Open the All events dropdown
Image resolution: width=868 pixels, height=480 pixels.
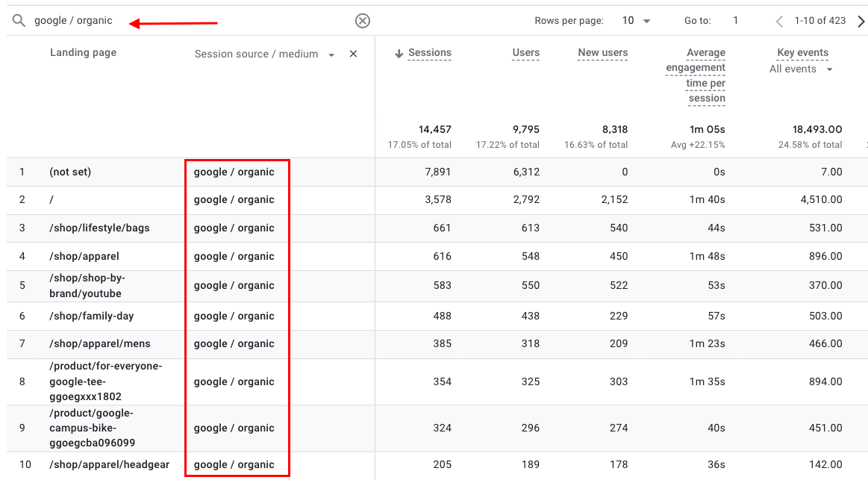coord(801,69)
